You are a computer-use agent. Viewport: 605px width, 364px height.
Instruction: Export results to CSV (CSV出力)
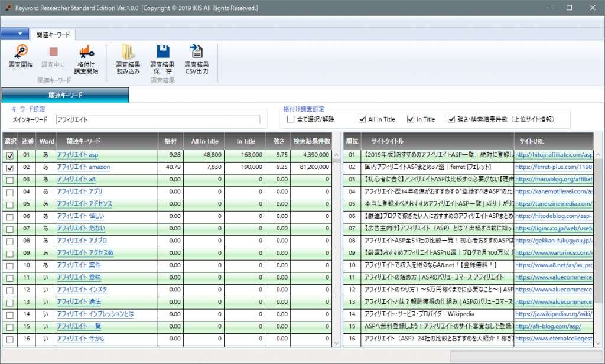click(197, 60)
